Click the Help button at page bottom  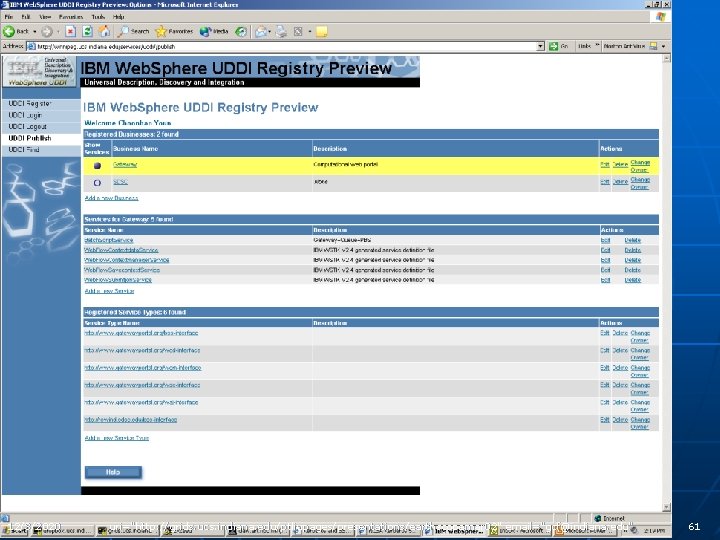pos(113,472)
